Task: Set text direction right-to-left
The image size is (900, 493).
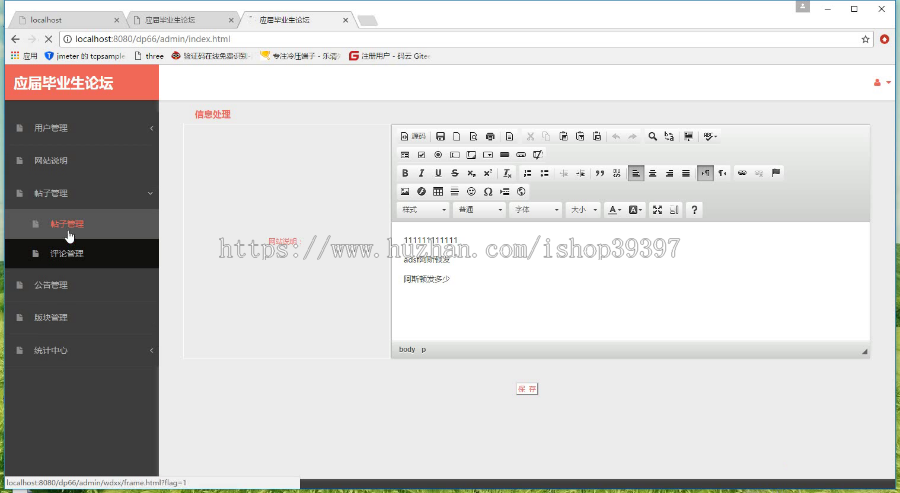Action: coord(723,173)
